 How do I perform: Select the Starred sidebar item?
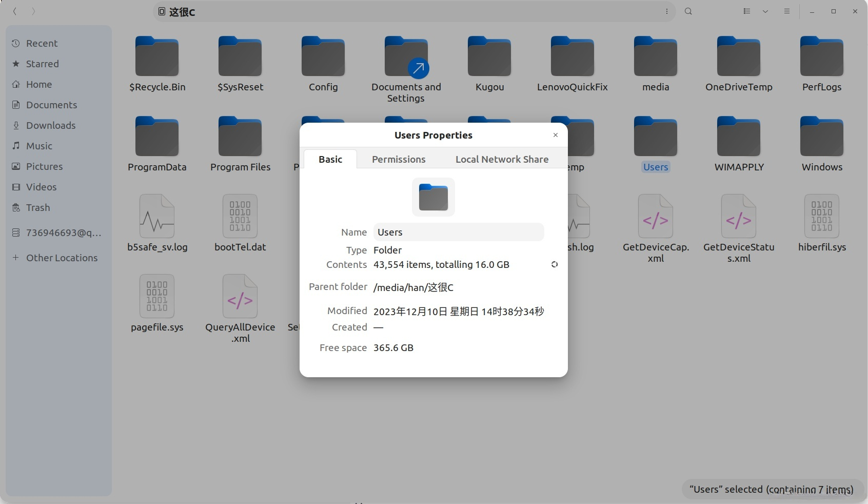click(42, 64)
